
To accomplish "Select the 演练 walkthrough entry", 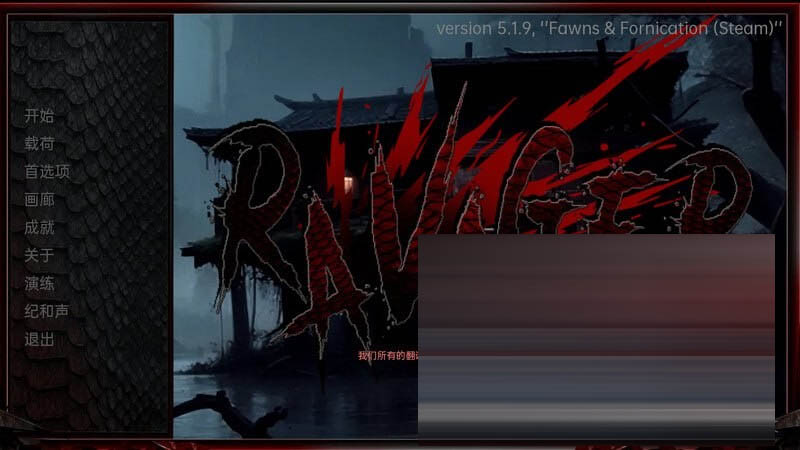I will 39,283.
